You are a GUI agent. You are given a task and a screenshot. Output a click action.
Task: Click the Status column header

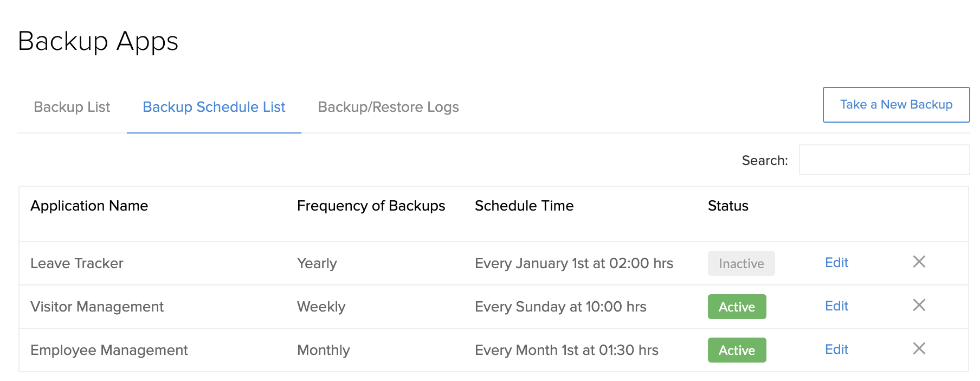727,206
